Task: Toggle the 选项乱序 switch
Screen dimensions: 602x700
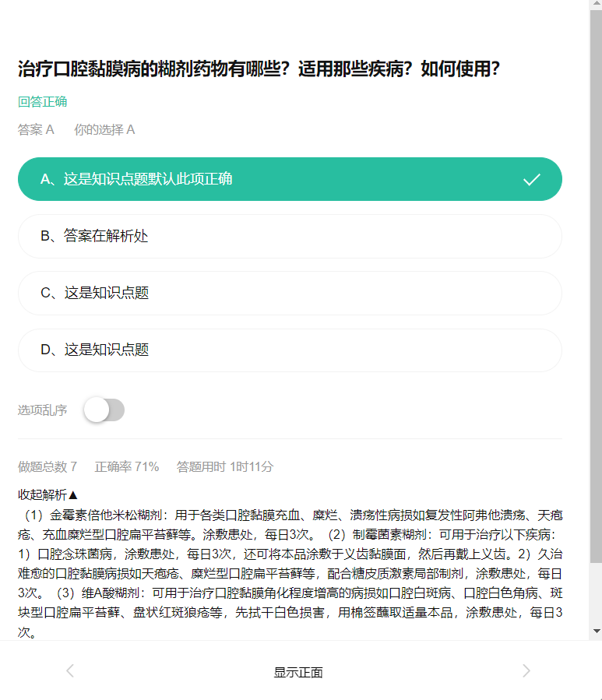Action: pos(104,410)
